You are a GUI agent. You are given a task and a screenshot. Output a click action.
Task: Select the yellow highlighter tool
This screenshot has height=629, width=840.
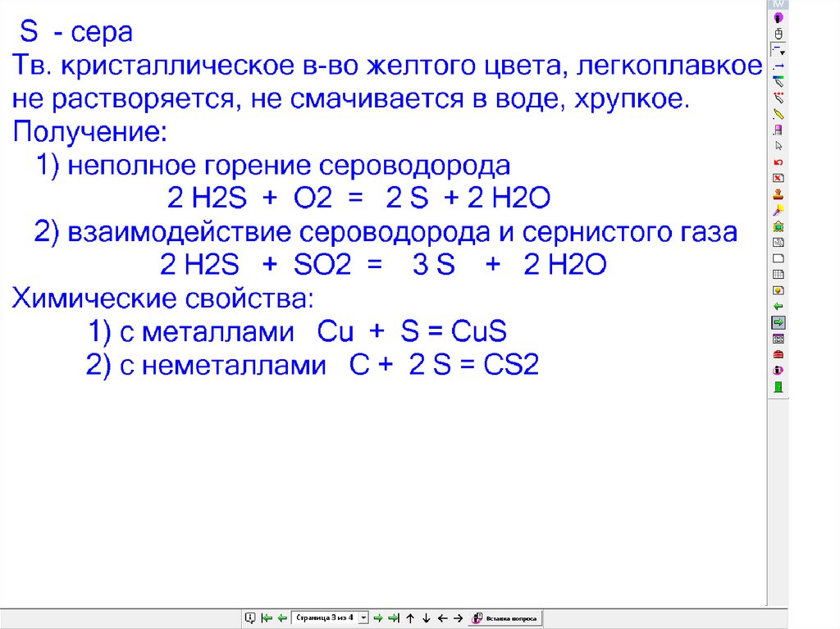point(778,114)
